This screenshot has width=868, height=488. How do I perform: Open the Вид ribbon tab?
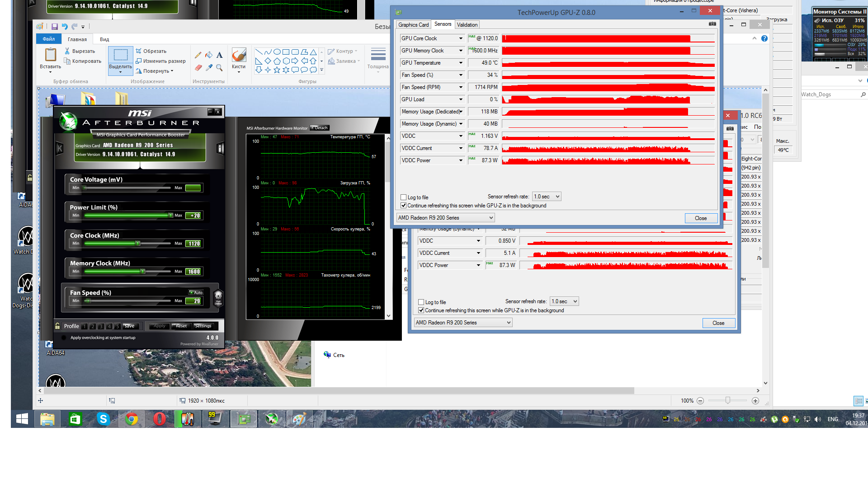coord(104,39)
